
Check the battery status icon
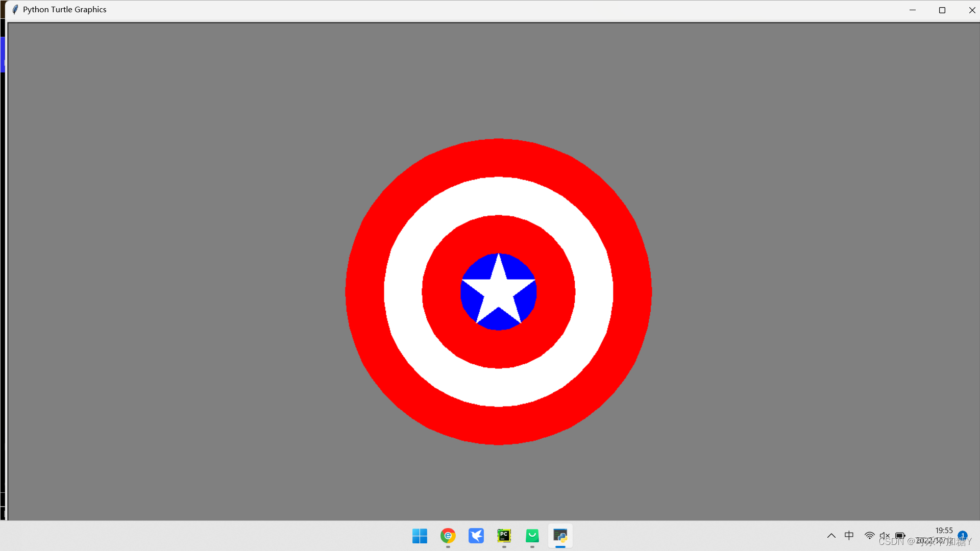pyautogui.click(x=900, y=536)
